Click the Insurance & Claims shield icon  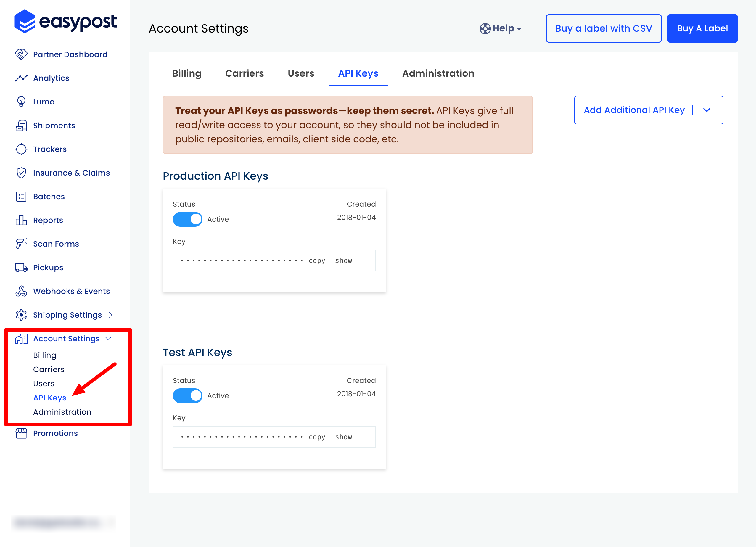pos(21,173)
